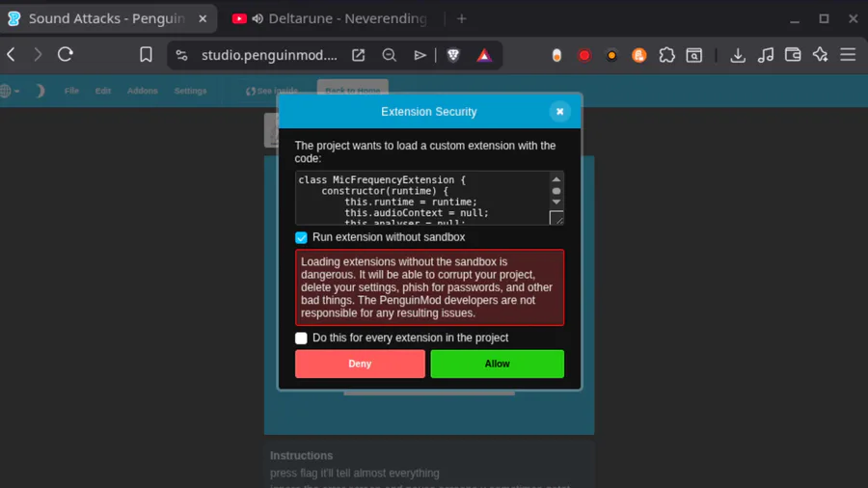This screenshot has width=868, height=488.
Task: Toggle dark mode moon icon in PenguinMod
Action: click(x=40, y=91)
